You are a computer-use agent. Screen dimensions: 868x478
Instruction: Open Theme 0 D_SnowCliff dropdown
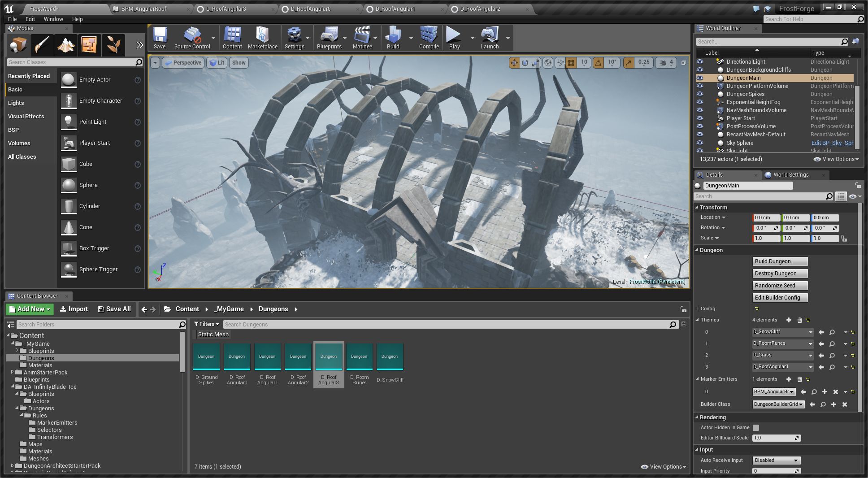(x=783, y=332)
